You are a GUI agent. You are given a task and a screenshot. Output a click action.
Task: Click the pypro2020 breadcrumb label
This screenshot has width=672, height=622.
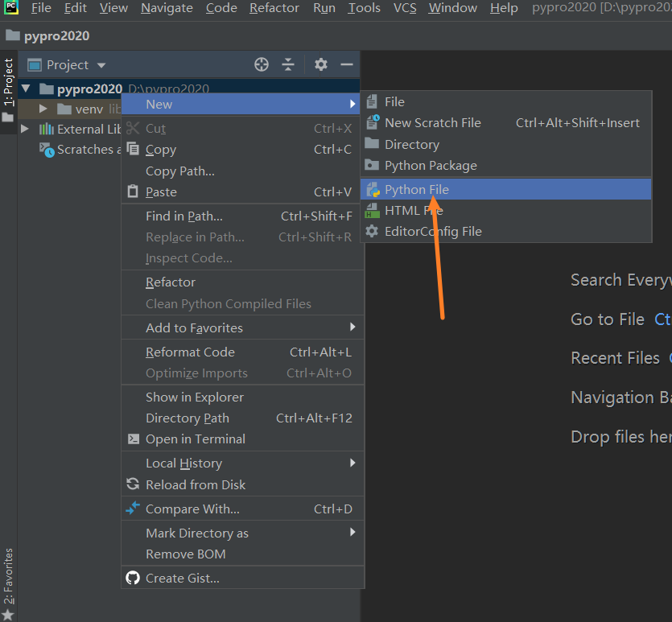coord(56,36)
